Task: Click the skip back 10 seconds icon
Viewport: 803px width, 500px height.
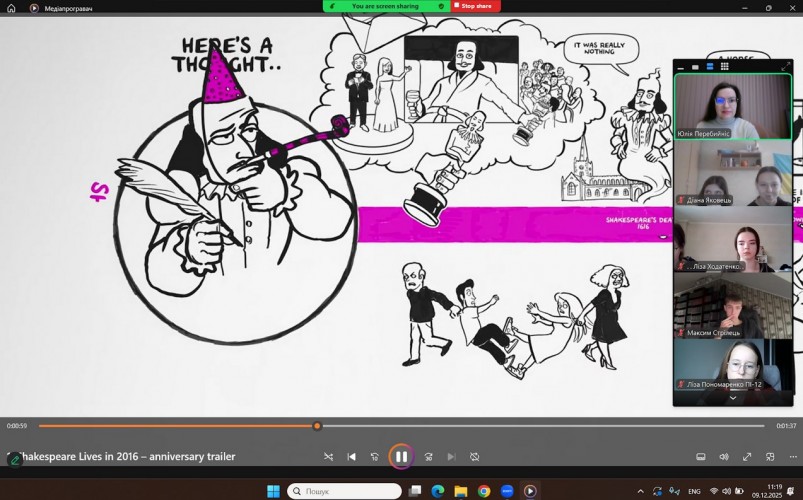Action: [375, 457]
